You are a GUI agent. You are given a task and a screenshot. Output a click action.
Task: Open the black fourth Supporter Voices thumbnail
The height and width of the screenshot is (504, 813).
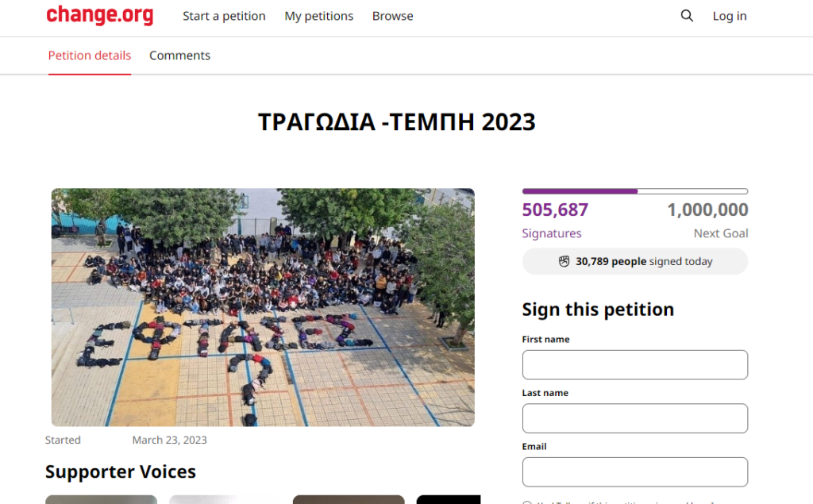(x=449, y=499)
